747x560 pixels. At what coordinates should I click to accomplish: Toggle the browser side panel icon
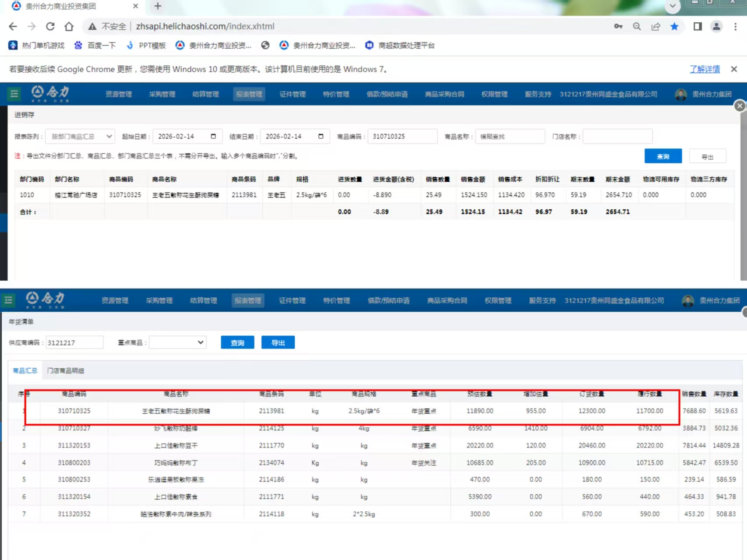click(698, 26)
